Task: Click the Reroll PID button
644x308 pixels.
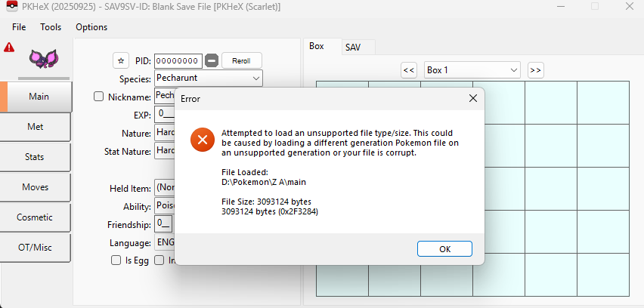Action: [x=241, y=60]
